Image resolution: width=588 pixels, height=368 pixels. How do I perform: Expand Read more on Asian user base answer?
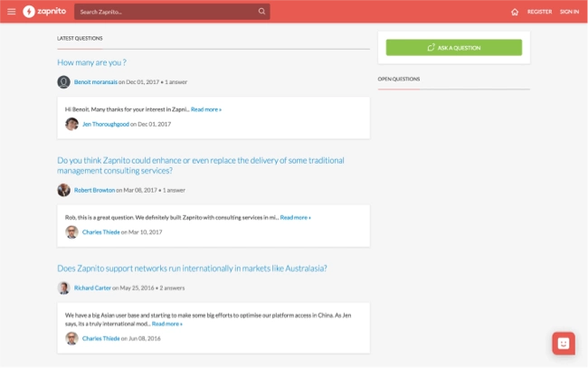[x=167, y=324]
